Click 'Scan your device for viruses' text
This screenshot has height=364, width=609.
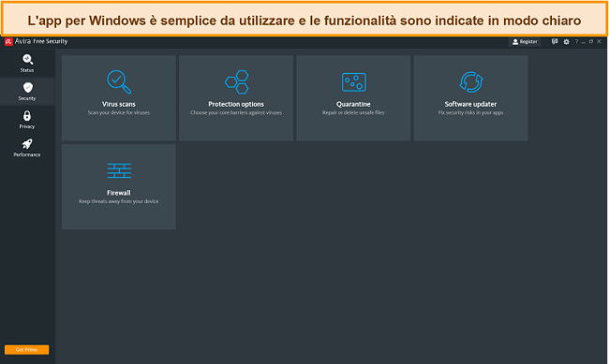118,113
